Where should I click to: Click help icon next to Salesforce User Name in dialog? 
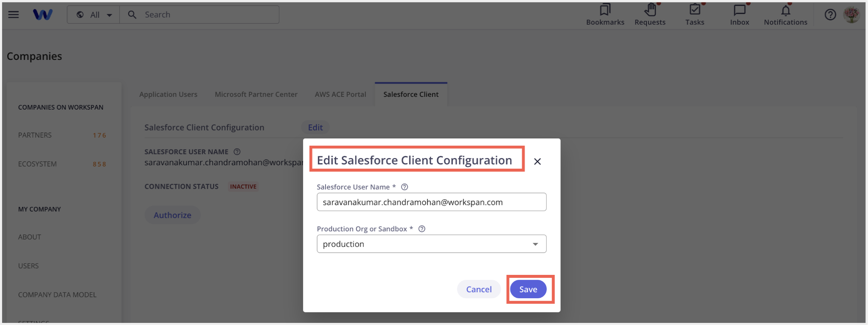point(405,187)
